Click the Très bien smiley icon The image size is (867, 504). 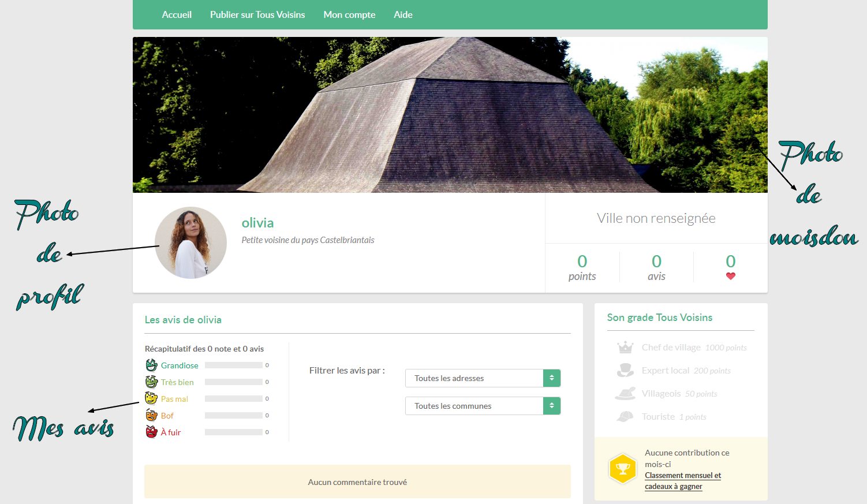(x=151, y=382)
